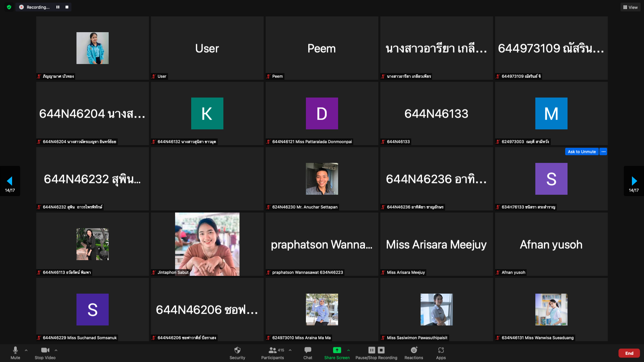Click the red End meeting button

tap(629, 353)
